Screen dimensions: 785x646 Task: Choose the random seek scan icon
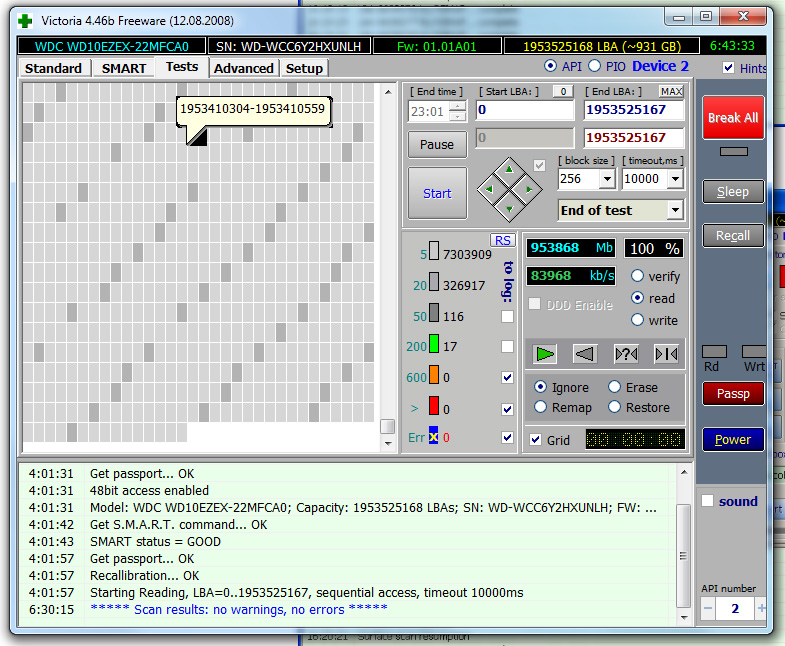pos(626,353)
